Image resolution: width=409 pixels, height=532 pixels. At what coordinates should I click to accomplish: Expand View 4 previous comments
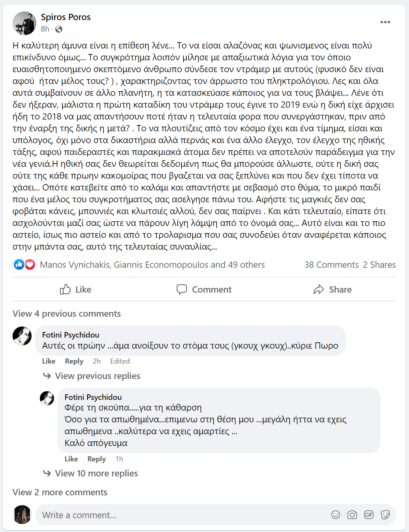(x=67, y=314)
